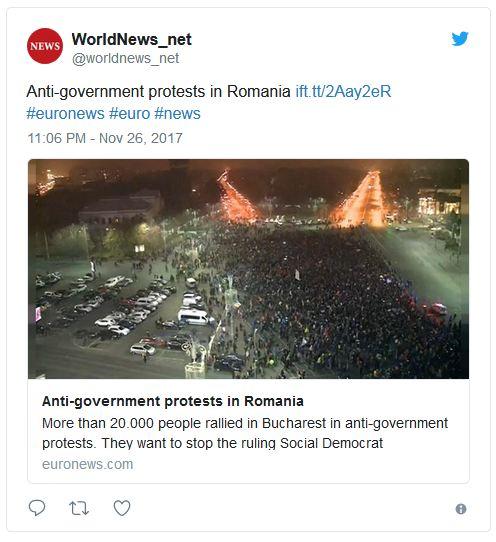Open the #euronews hashtag
Viewport: 496px width, 542px height.
coord(65,114)
